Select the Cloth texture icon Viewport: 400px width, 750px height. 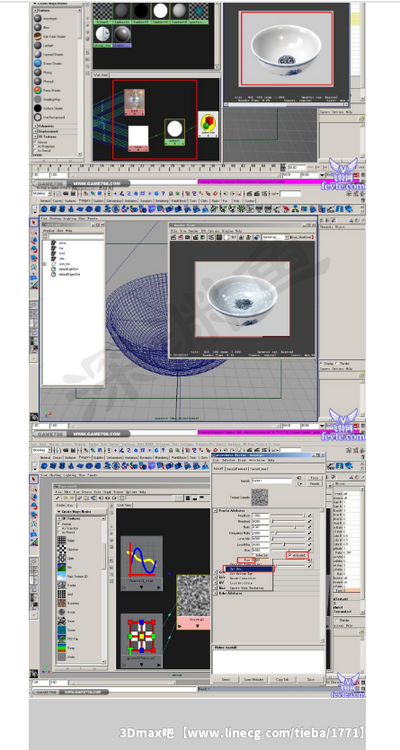pos(62,558)
